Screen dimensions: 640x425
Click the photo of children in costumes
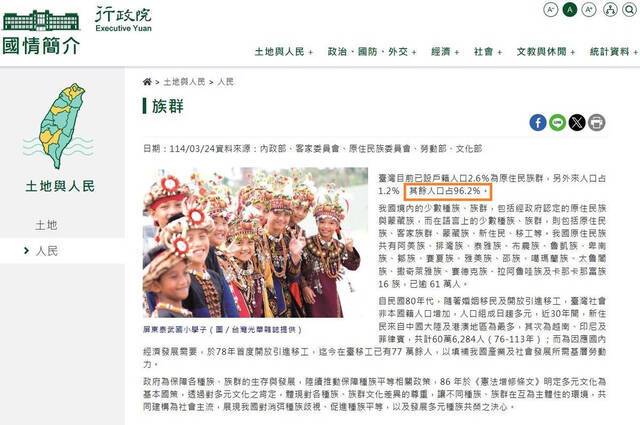[255, 243]
